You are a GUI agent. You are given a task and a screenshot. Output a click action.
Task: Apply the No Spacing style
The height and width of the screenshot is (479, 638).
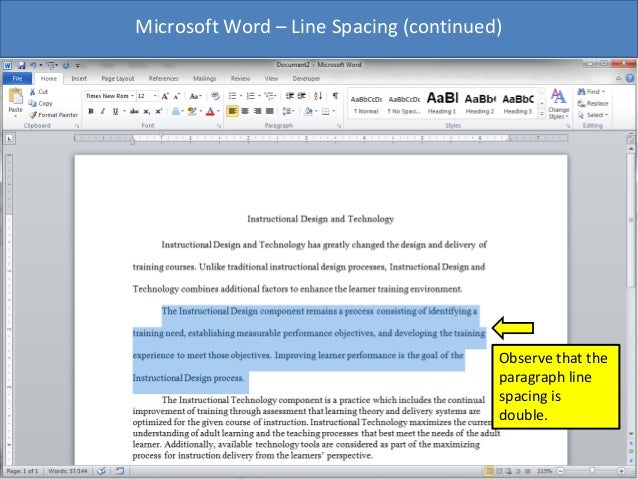404,104
